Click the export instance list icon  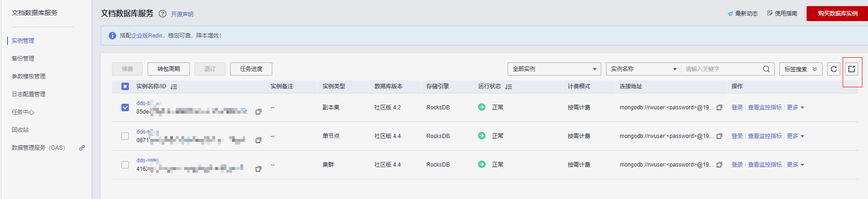click(x=852, y=69)
